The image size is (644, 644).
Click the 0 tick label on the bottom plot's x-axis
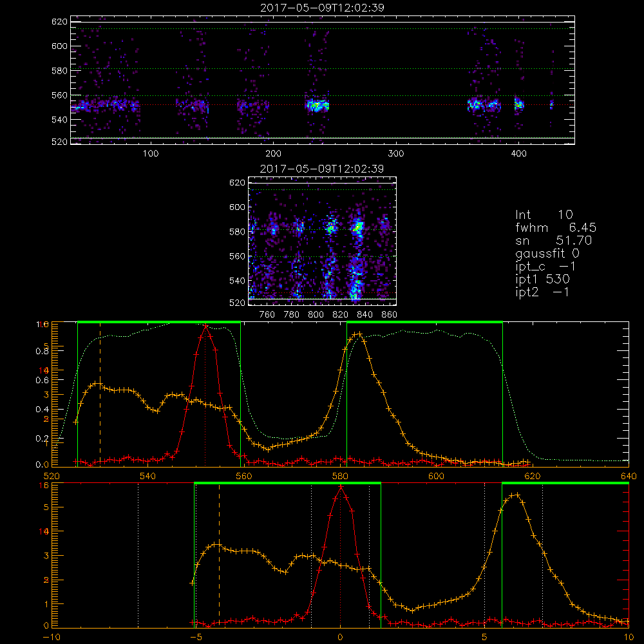pyautogui.click(x=340, y=638)
